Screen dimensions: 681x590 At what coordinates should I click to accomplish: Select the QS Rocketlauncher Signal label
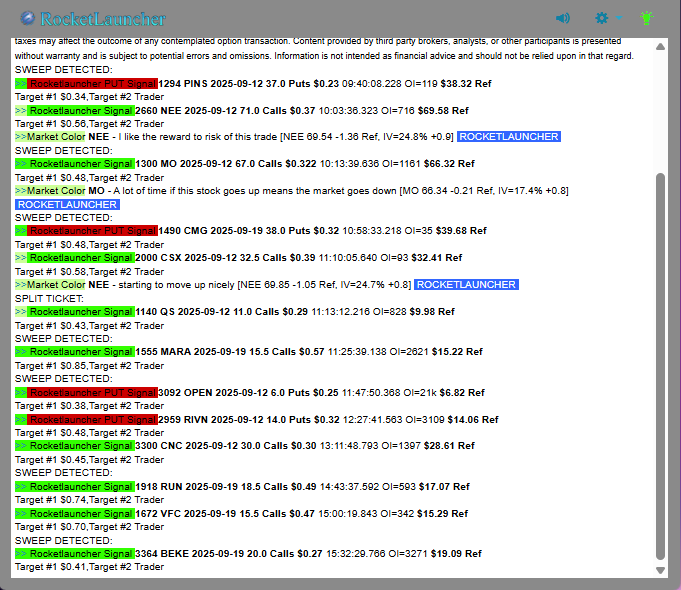tap(81, 312)
